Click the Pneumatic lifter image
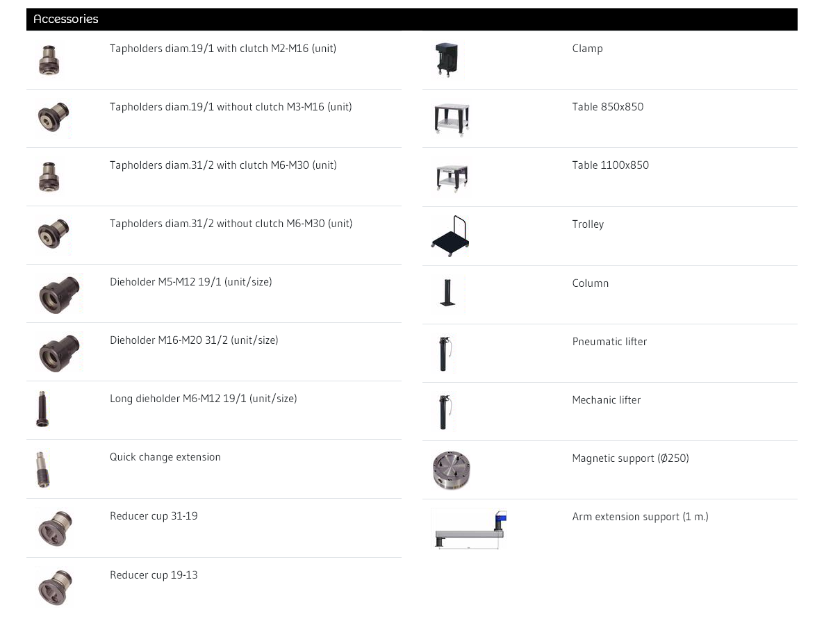The width and height of the screenshot is (840, 630). (444, 354)
